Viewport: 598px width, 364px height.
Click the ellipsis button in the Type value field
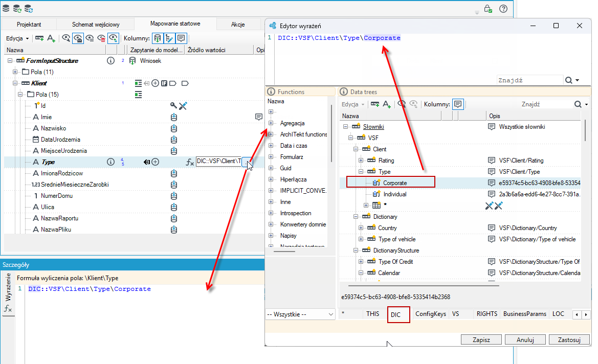pyautogui.click(x=247, y=162)
